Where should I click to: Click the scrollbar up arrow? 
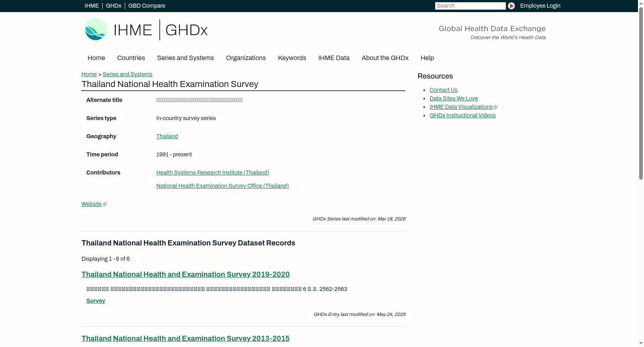click(x=641, y=3)
